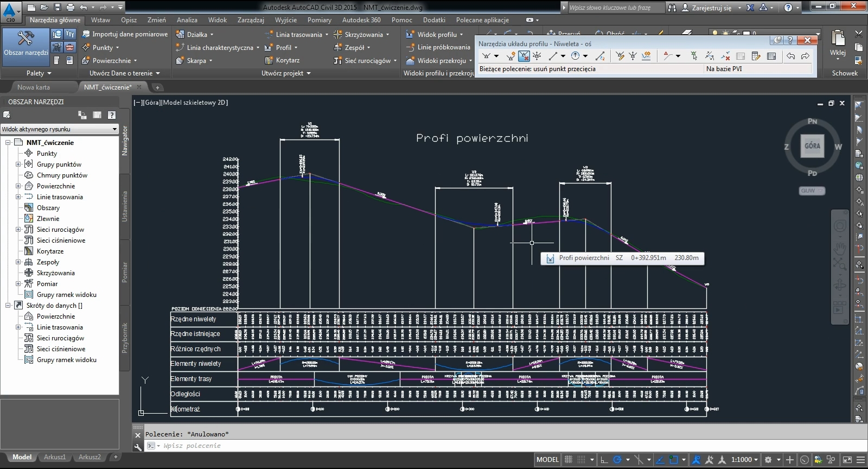This screenshot has width=868, height=469.
Task: Click Importuj dane pomiarowe icon
Action: pyautogui.click(x=86, y=34)
